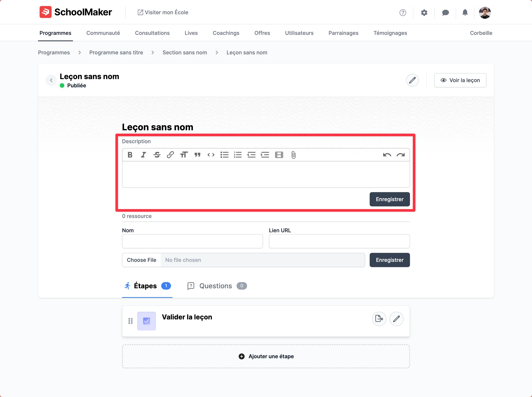Open the messages chat bubble icon
The image size is (532, 397).
point(446,13)
